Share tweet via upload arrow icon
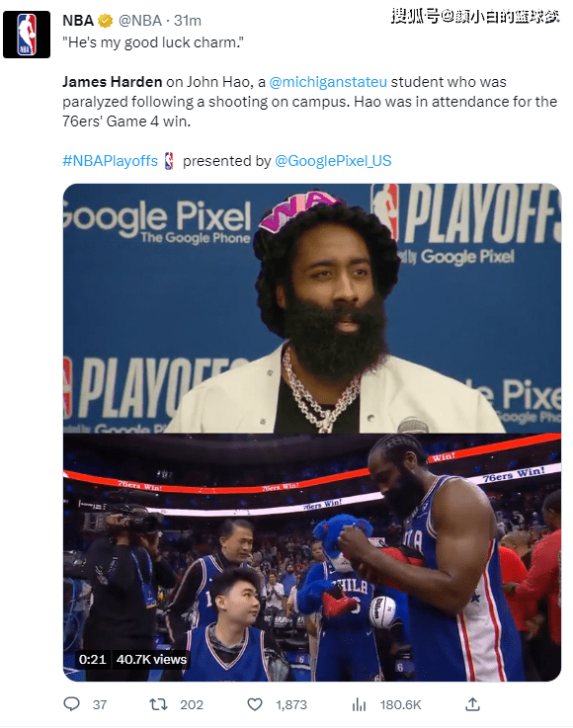The height and width of the screenshot is (728, 573). 472,704
